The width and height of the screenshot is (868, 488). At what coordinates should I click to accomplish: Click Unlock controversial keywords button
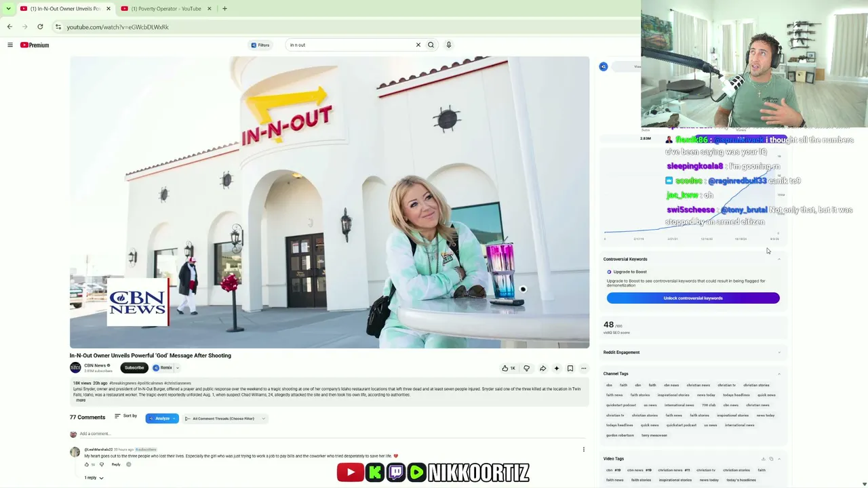click(x=693, y=298)
